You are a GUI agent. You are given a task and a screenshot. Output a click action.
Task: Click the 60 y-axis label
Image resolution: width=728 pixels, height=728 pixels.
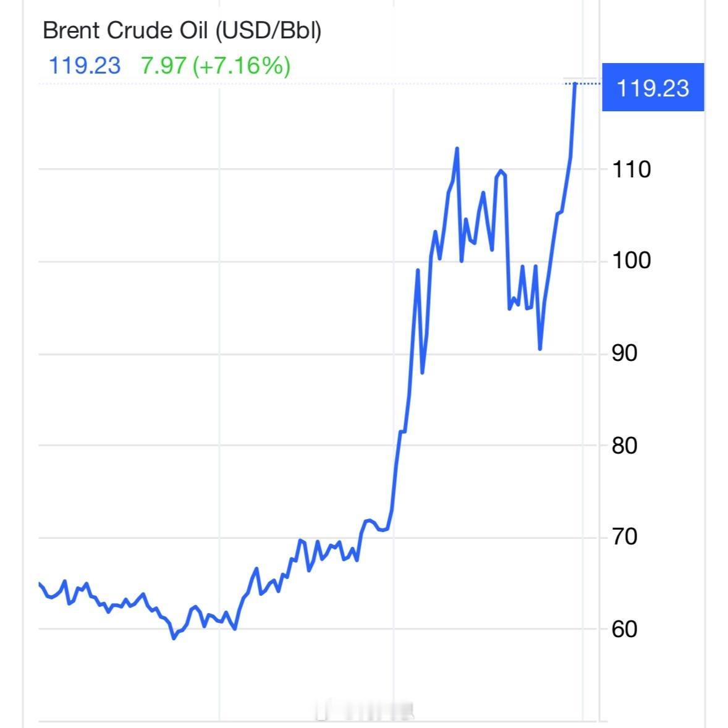[x=624, y=629]
